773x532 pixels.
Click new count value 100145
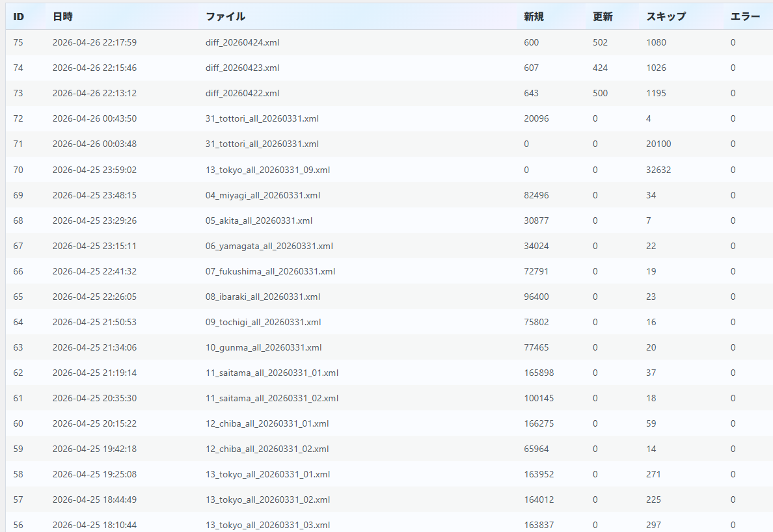(x=539, y=398)
